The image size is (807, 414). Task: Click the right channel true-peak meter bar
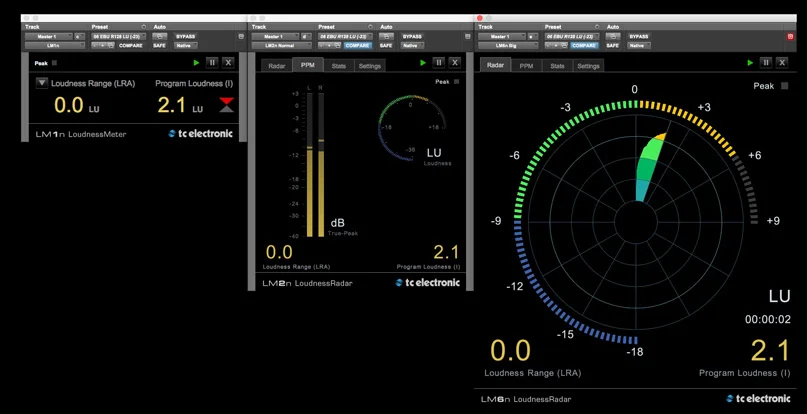point(321,165)
